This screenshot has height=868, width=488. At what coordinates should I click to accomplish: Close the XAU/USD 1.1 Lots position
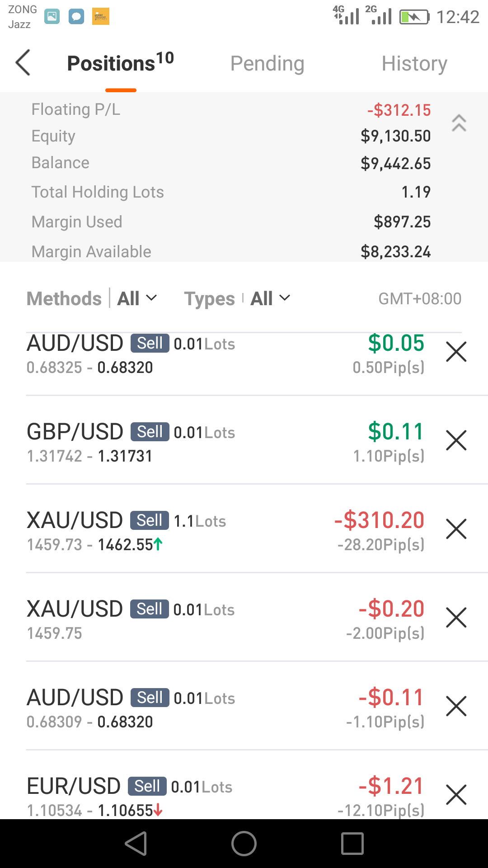click(x=456, y=529)
